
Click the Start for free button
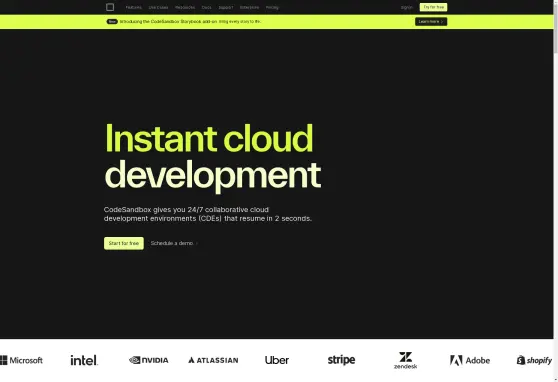click(124, 243)
